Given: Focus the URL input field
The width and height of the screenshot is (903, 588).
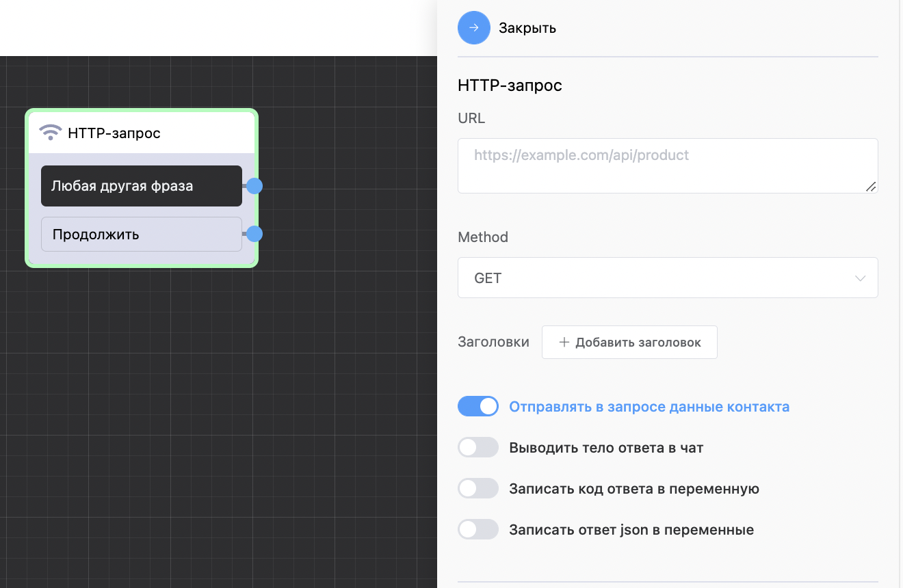Looking at the screenshot, I should (668, 165).
